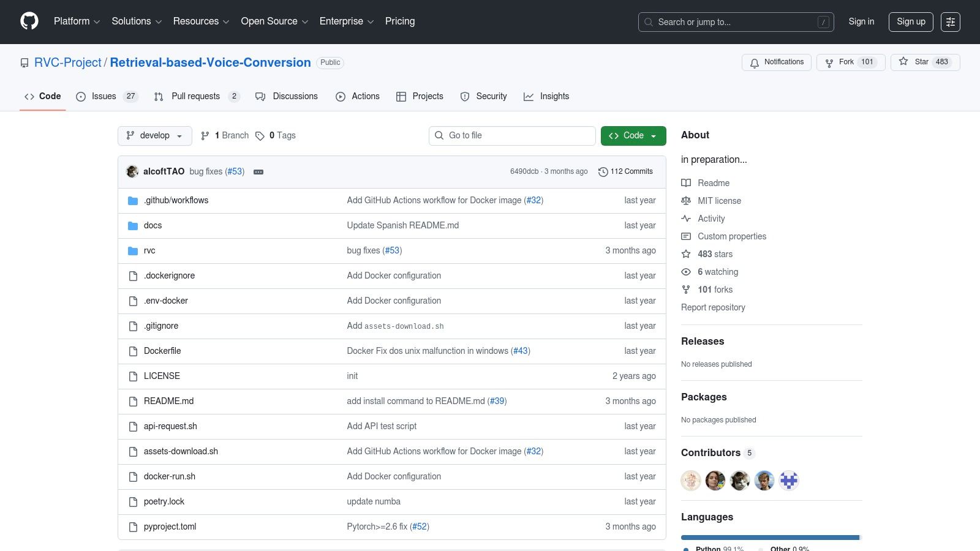Open the Open Source menu
The image size is (980, 551).
click(274, 21)
